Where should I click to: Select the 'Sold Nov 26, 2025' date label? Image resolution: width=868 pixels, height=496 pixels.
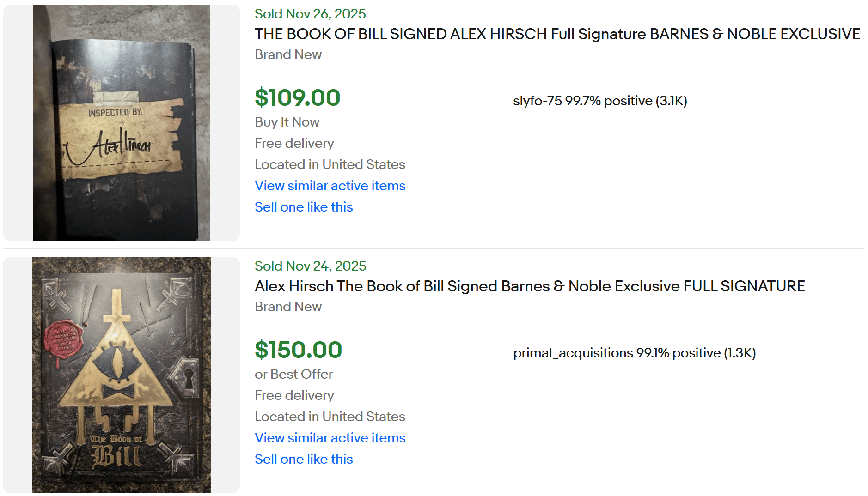click(x=310, y=14)
